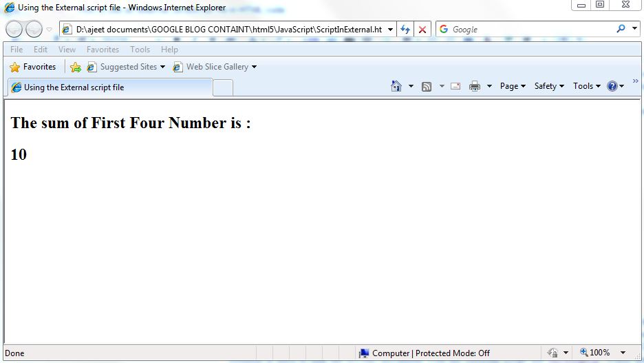Click the page icon in the address bar
The width and height of the screenshot is (644, 363).
[67, 30]
